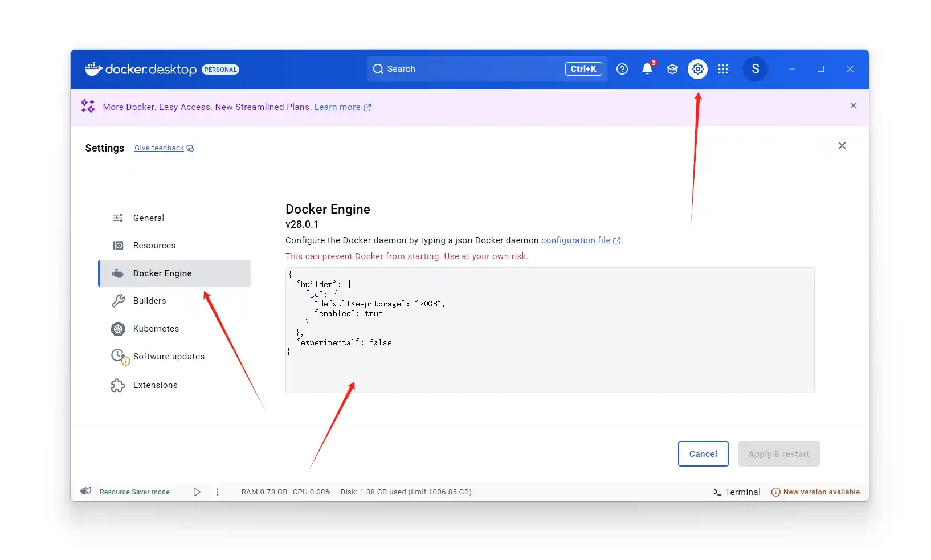Image resolution: width=931 pixels, height=560 pixels.
Task: Open the Terminal from status bar
Action: (737, 492)
